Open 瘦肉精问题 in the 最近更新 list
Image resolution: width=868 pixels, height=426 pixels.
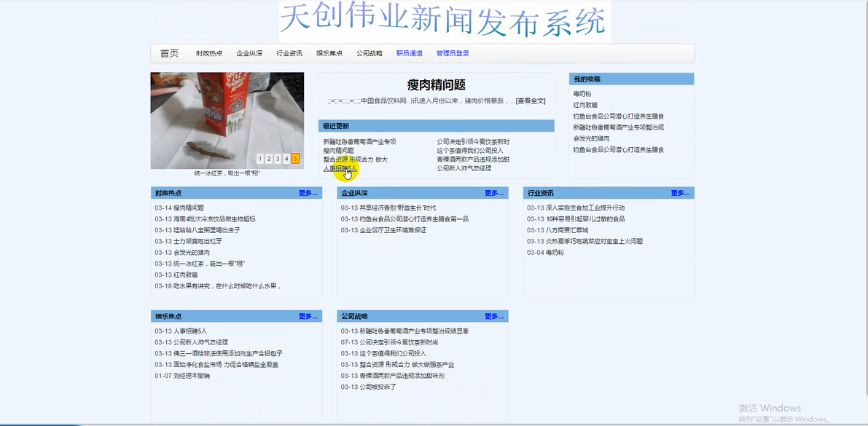[339, 151]
